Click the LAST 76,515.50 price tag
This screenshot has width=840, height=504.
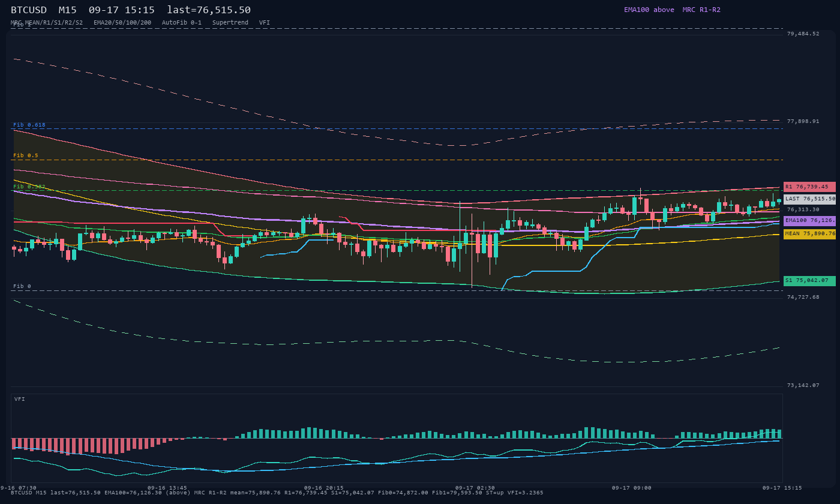coord(809,199)
